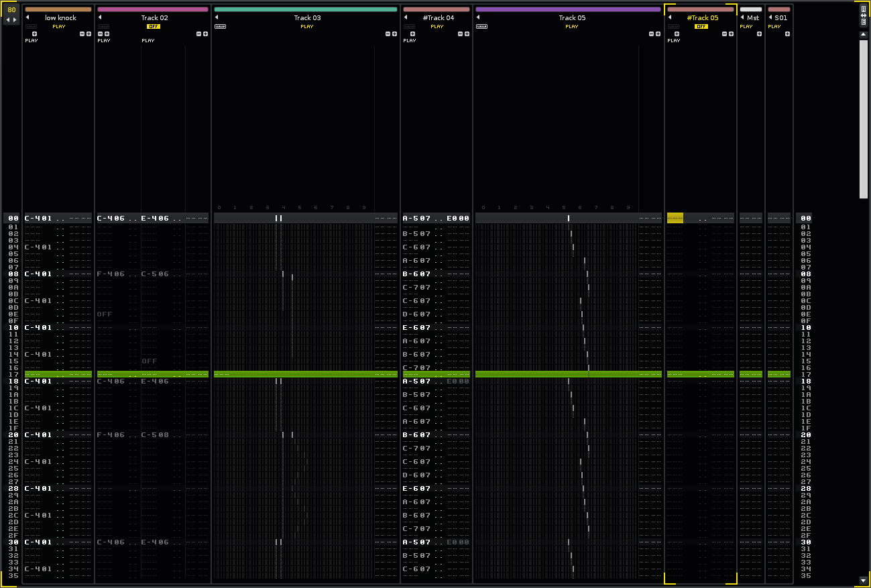Image resolution: width=871 pixels, height=588 pixels.
Task: Click the keyboard icon in Track 03 header
Action: pos(220,26)
